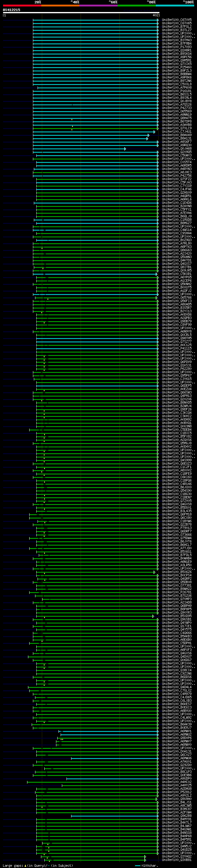The image size is (197, 868).
Task: Select hit label UniRef100_A9PC56
Action: coord(177,57)
